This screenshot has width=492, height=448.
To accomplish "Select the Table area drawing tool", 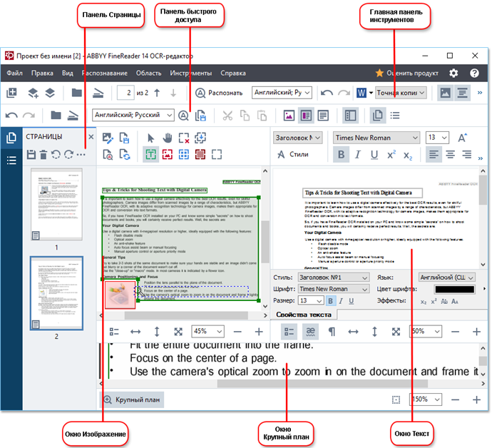I will [x=184, y=154].
